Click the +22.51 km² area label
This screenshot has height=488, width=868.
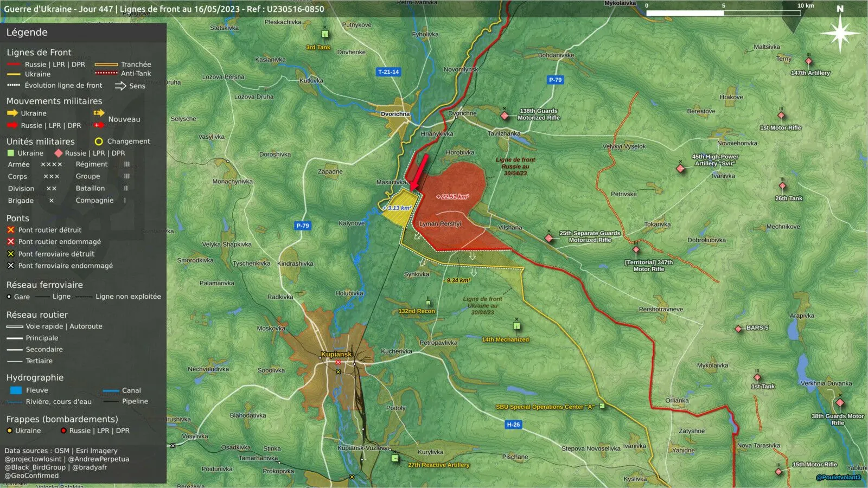click(453, 197)
